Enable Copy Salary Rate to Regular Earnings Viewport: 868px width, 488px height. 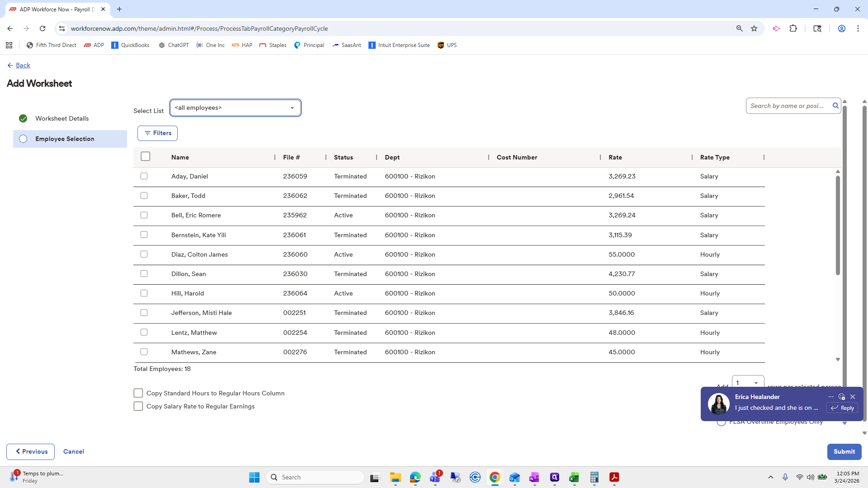138,406
